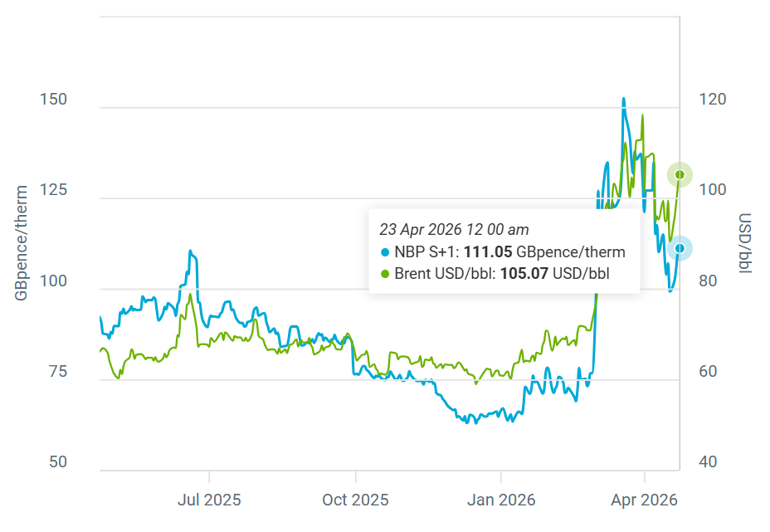Viewport: 770px width, 532px height.
Task: Click the green bullet beside Brent USD/bbl
Action: point(385,273)
